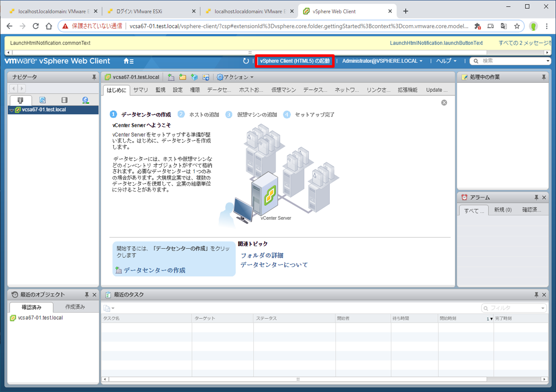The width and height of the screenshot is (556, 392).
Task: Click the create folder icon in the toolbar
Action: [x=183, y=76]
